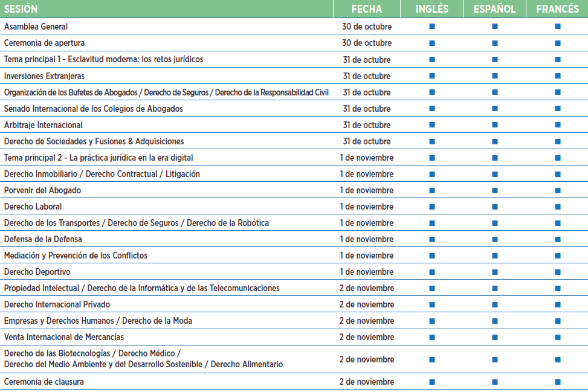Viewport: 588px width, 392px height.
Task: Click the INGLÉS square for Ceremonia de clausura
Action: point(432,382)
